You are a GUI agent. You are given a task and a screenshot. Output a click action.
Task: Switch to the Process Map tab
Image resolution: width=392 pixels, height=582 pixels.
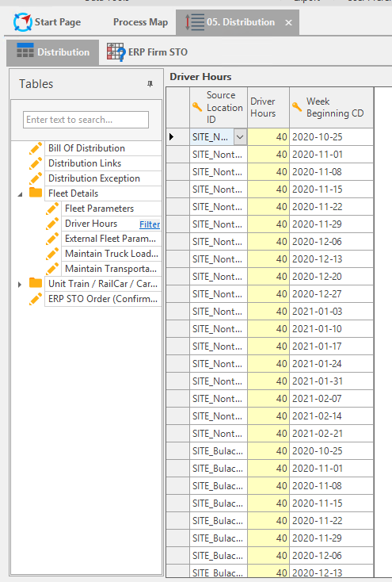click(x=140, y=22)
